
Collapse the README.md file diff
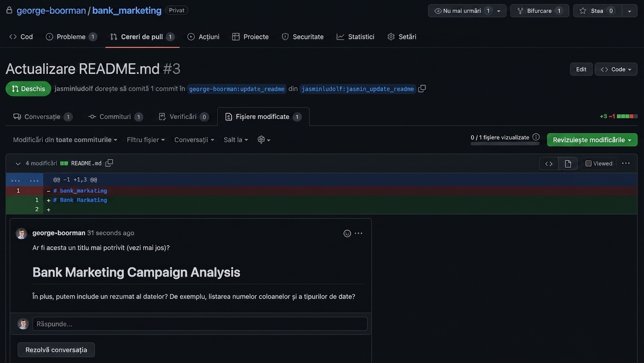click(18, 164)
